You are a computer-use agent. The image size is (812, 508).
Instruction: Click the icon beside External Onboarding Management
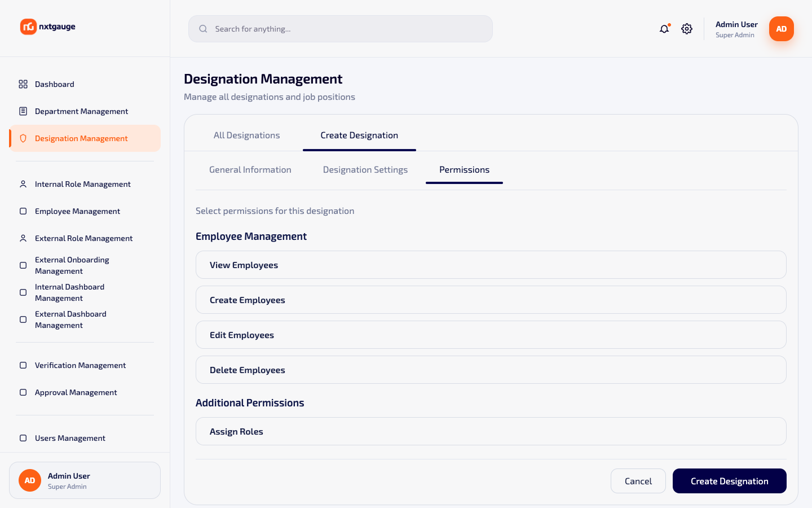pyautogui.click(x=23, y=265)
